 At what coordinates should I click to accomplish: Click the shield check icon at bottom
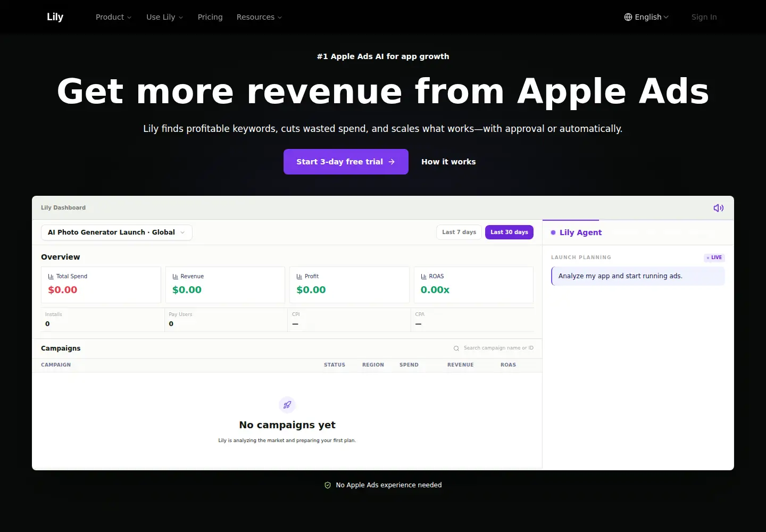[328, 485]
